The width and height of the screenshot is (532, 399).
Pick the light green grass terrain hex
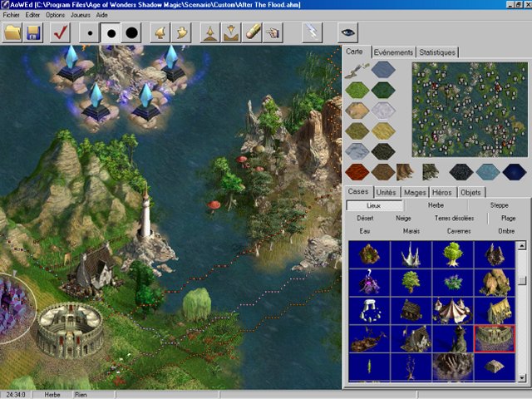357,91
